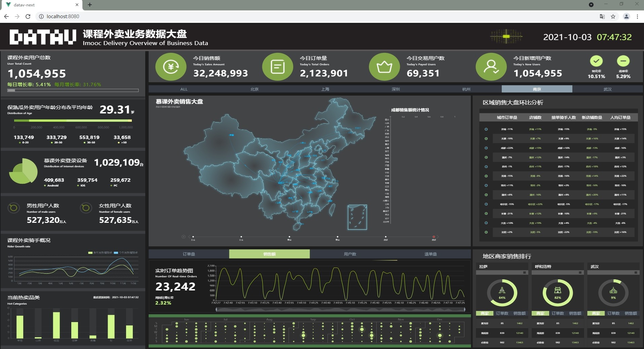Image resolution: width=644 pixels, height=349 pixels.
Task: Toggle the green last-year riders legend item
Action: [x=100, y=252]
